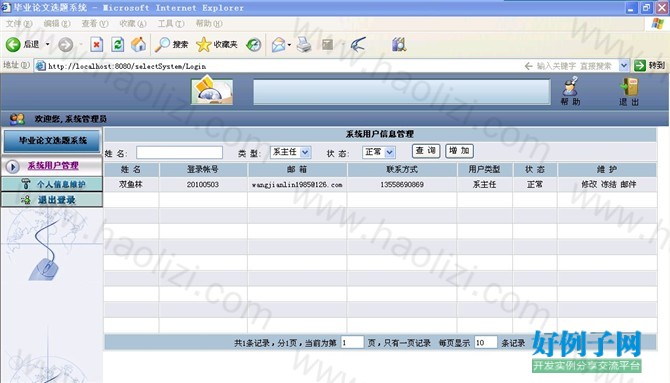Click the 姓名 search input field
670x383 pixels.
(179, 153)
